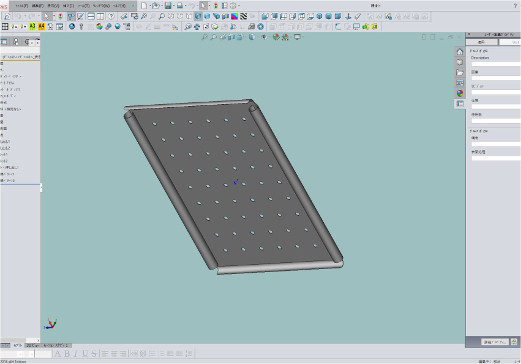Select first tab of custom properties pane
The width and height of the screenshot is (521, 364).
coord(482,42)
